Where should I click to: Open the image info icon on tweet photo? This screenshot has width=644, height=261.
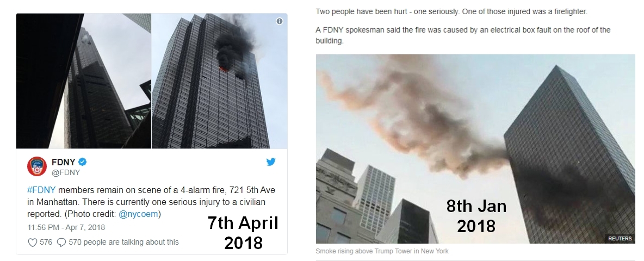[279, 21]
